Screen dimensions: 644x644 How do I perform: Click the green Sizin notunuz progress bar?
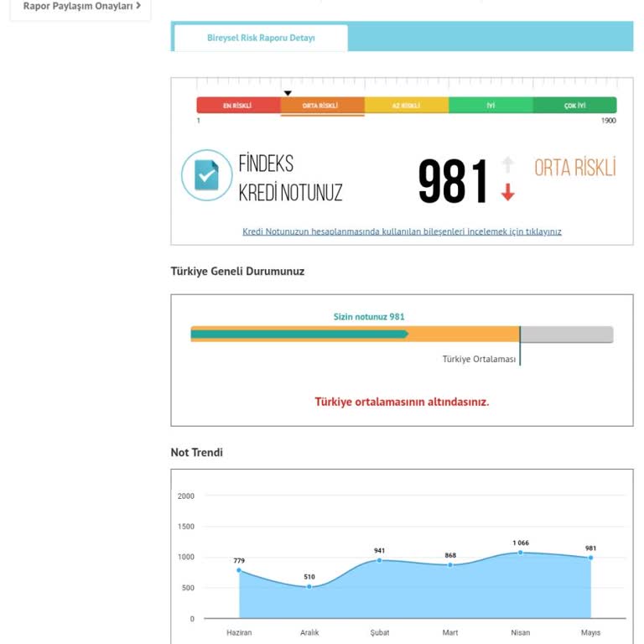click(299, 334)
